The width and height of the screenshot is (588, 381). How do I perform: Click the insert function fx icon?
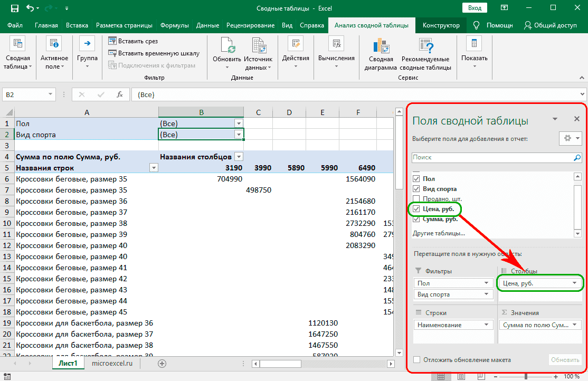pos(120,94)
